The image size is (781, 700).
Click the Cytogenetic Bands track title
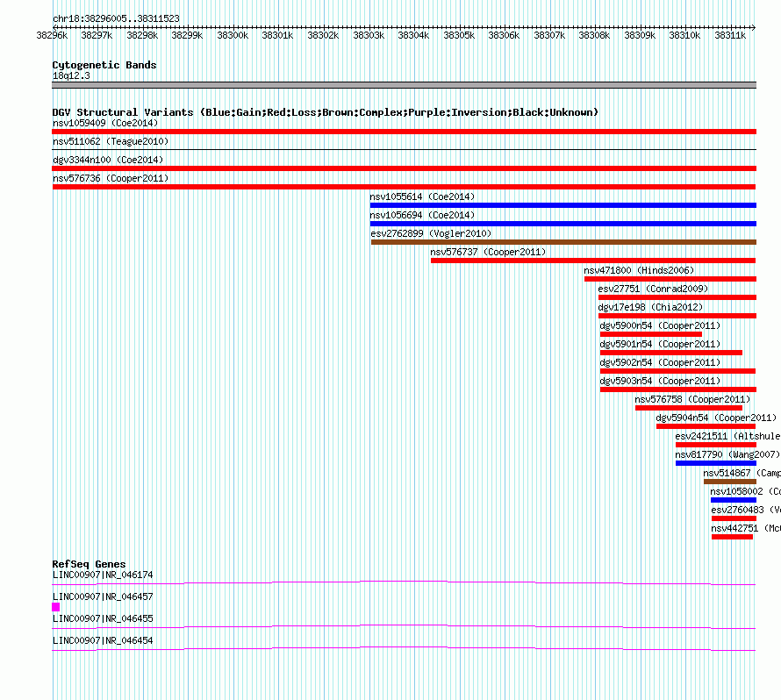[104, 65]
